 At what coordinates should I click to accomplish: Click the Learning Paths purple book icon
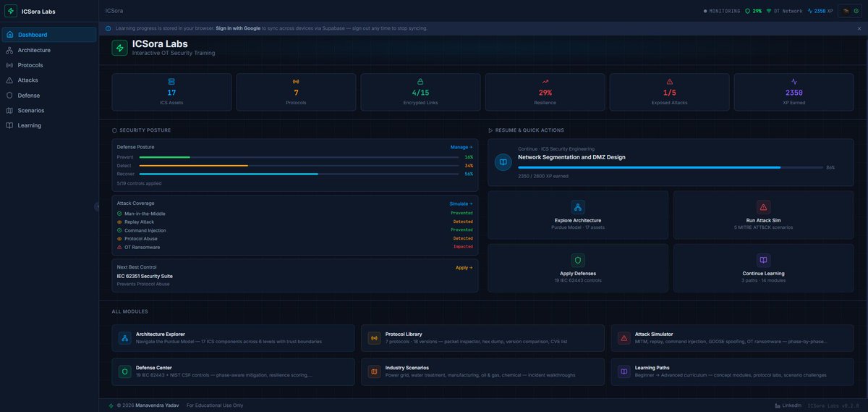point(624,371)
